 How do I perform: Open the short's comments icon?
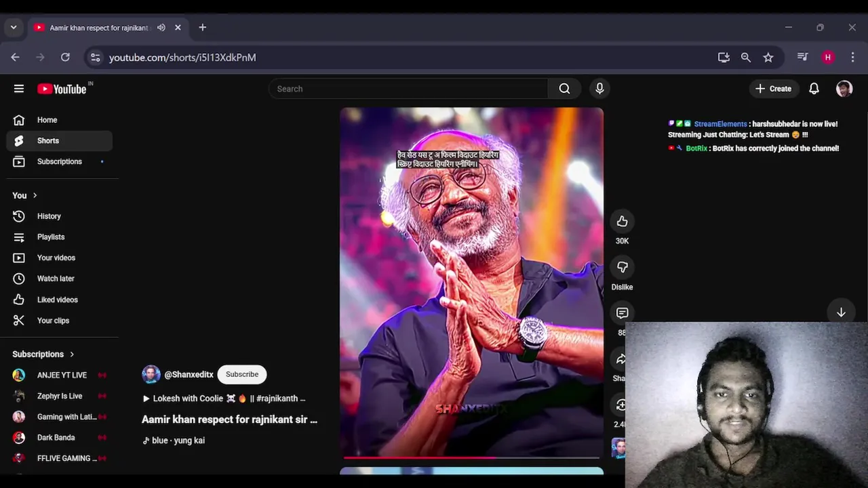coord(622,312)
